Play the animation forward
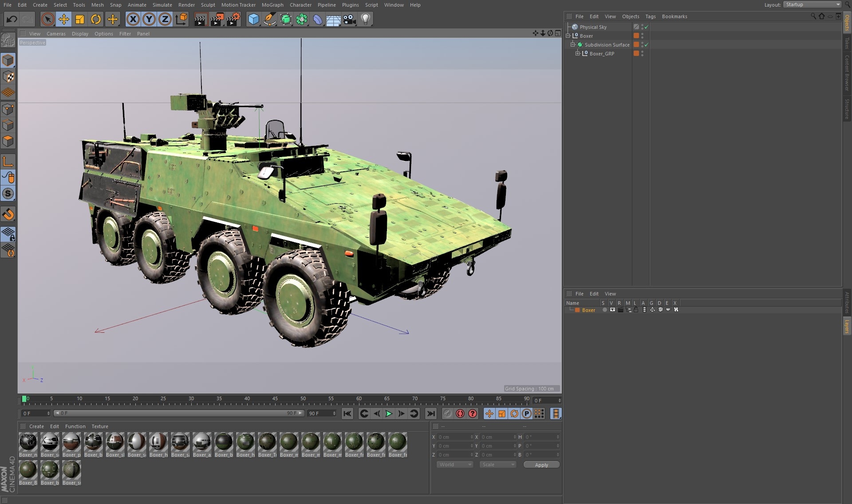Image resolution: width=852 pixels, height=504 pixels. click(389, 413)
